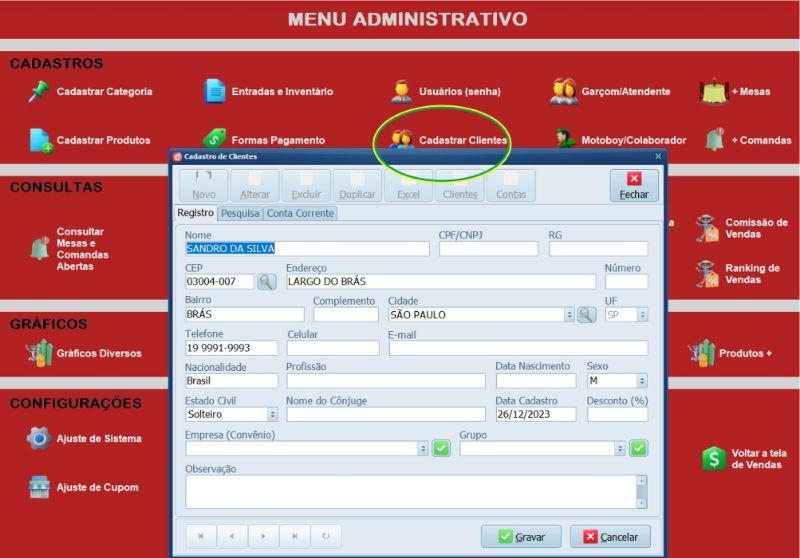
Task: Click into the E-mail input field
Action: 517,348
